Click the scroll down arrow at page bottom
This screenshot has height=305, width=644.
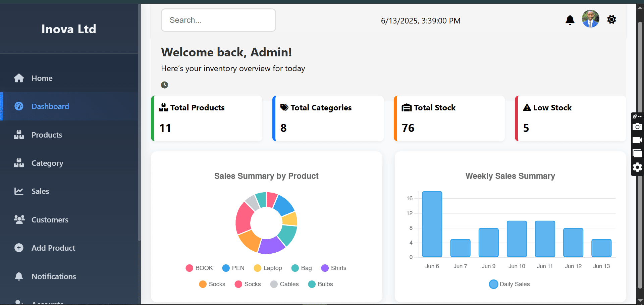(x=640, y=301)
